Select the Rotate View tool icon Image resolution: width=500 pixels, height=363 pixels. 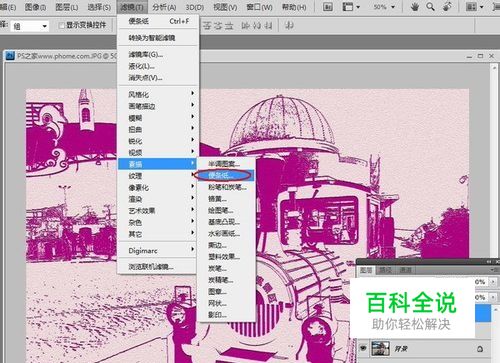click(447, 7)
